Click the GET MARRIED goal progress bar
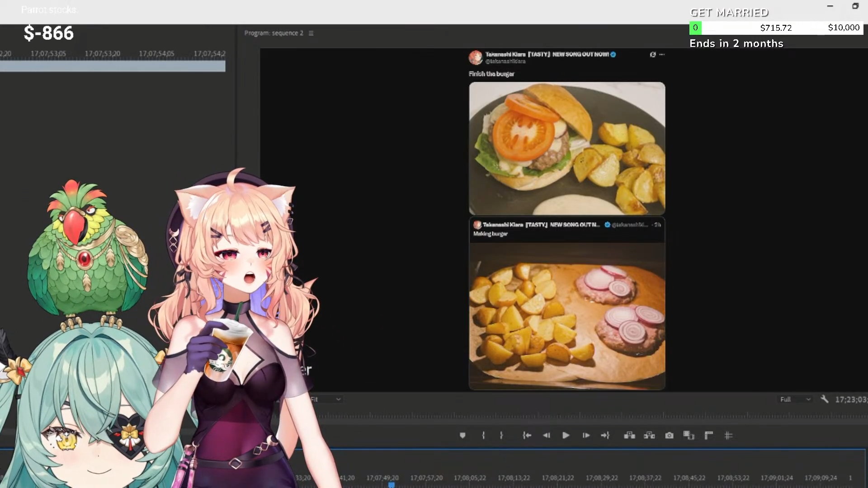This screenshot has height=488, width=868. tap(776, 28)
